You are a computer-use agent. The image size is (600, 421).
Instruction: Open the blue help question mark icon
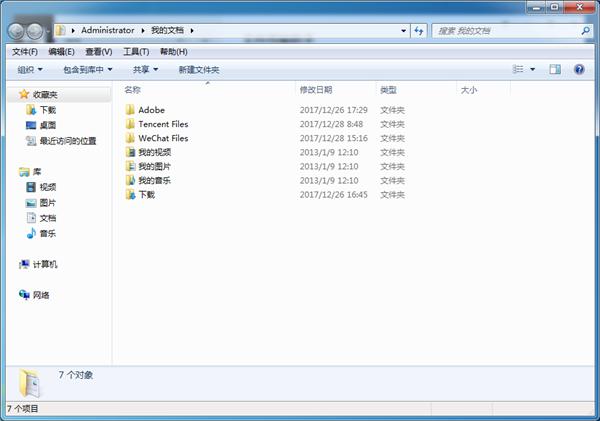579,69
